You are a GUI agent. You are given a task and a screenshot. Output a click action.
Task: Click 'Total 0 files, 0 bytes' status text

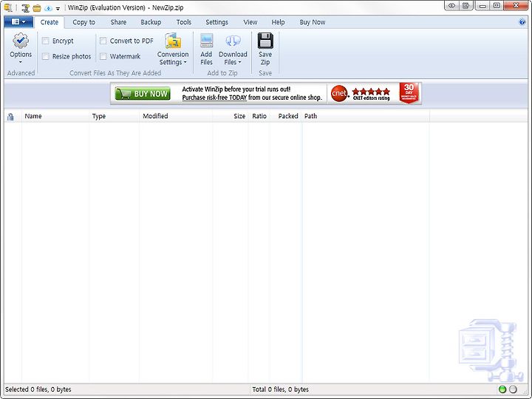click(x=281, y=389)
